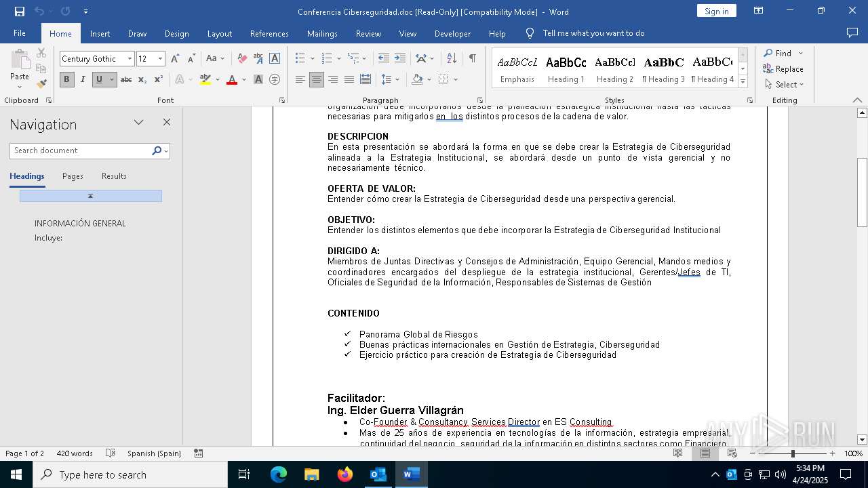Image resolution: width=868 pixels, height=488 pixels.
Task: Decrease paragraph indent
Action: pos(384,59)
